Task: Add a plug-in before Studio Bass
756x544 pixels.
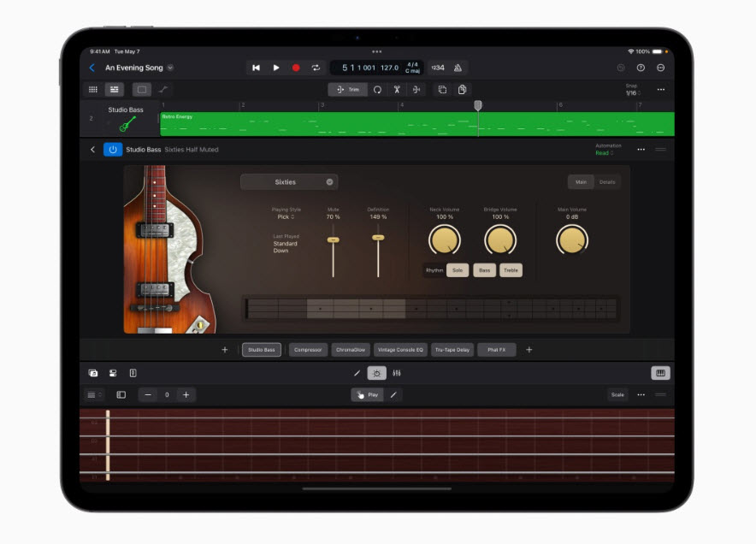Action: 225,350
